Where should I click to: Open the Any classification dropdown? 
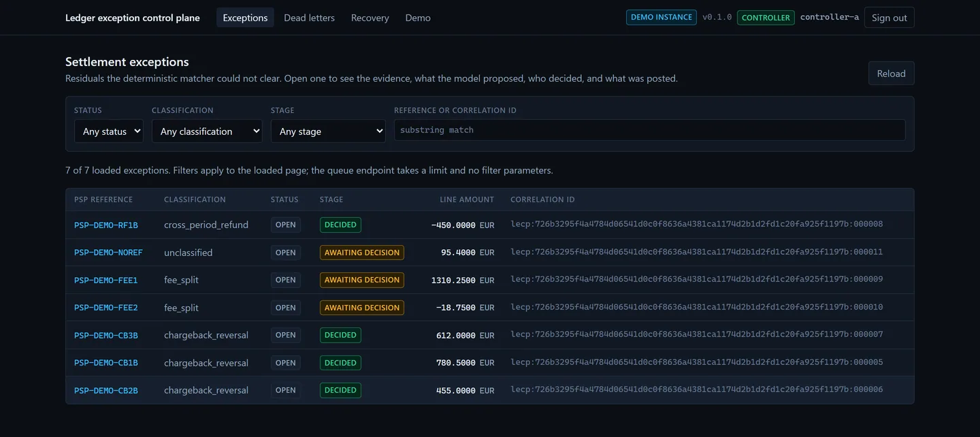point(207,131)
